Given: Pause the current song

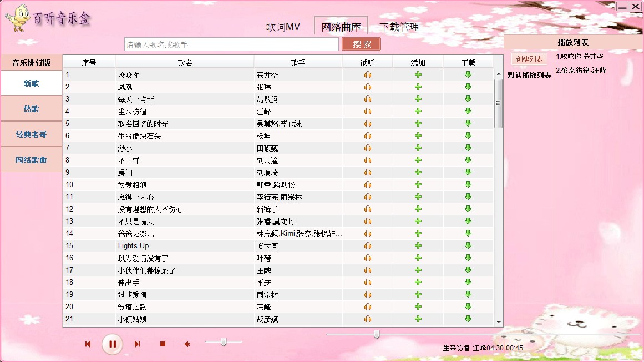Looking at the screenshot, I should [x=113, y=344].
